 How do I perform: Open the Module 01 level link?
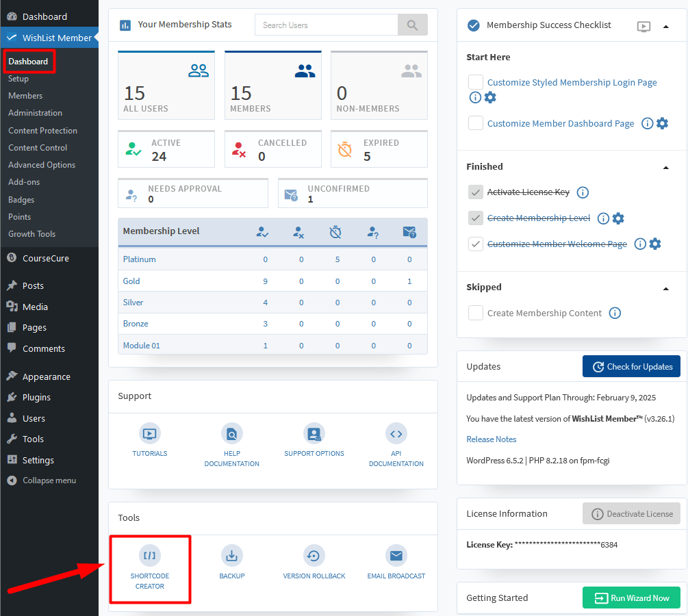(x=141, y=346)
